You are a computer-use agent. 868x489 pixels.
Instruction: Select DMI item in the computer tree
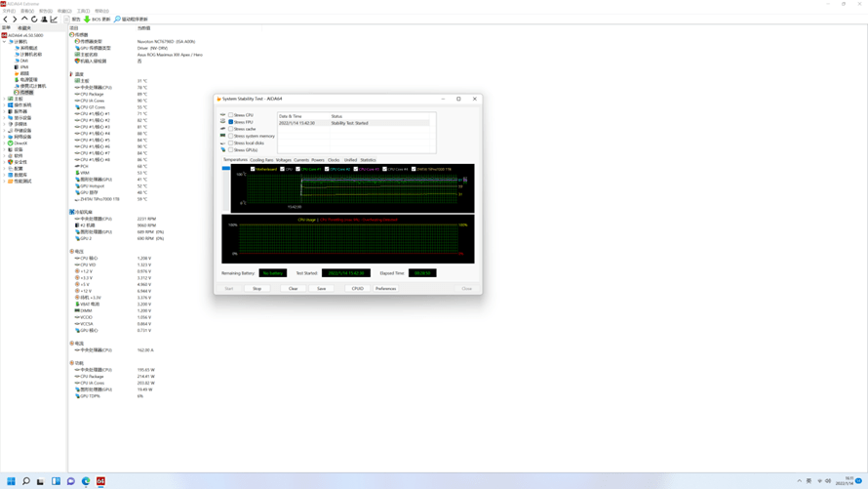pos(23,61)
